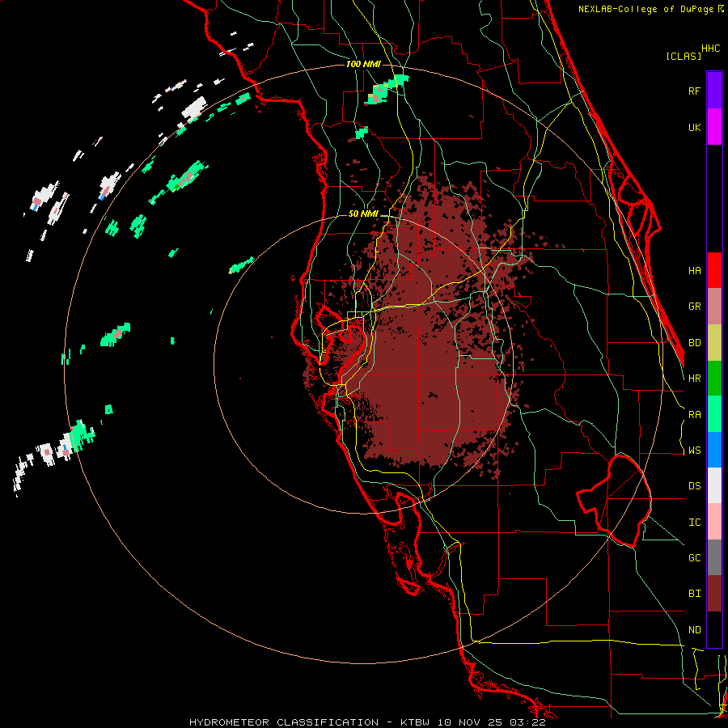Image resolution: width=728 pixels, height=728 pixels.
Task: Click the NEXLAB-College of DuPage text
Action: (645, 9)
